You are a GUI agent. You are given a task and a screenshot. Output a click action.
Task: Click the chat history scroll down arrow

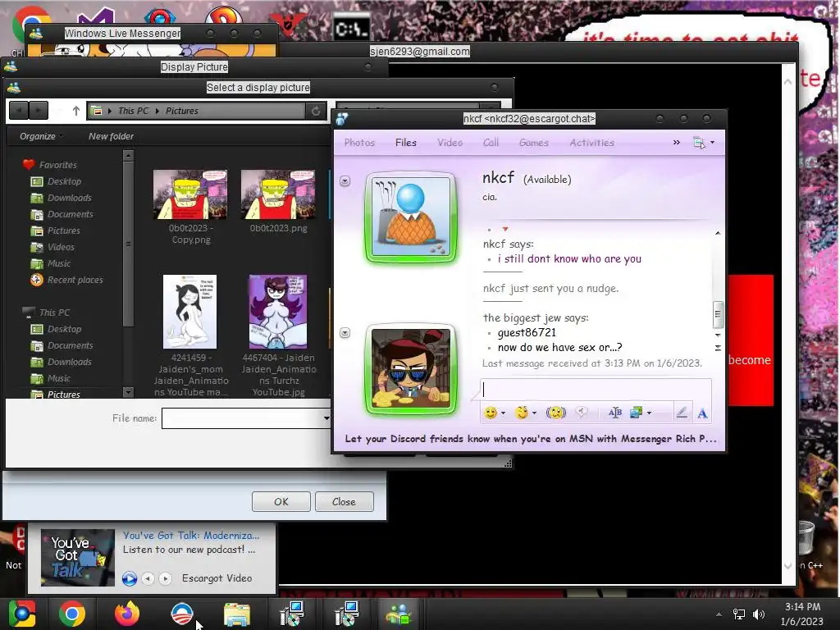pyautogui.click(x=718, y=336)
